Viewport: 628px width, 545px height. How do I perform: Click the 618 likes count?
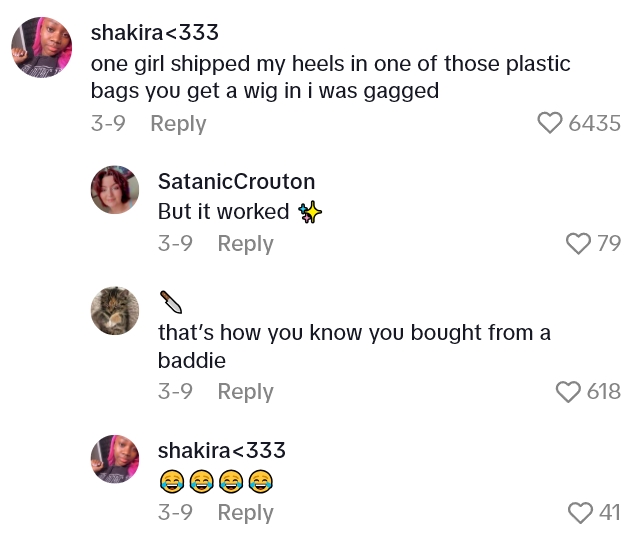[x=603, y=392]
